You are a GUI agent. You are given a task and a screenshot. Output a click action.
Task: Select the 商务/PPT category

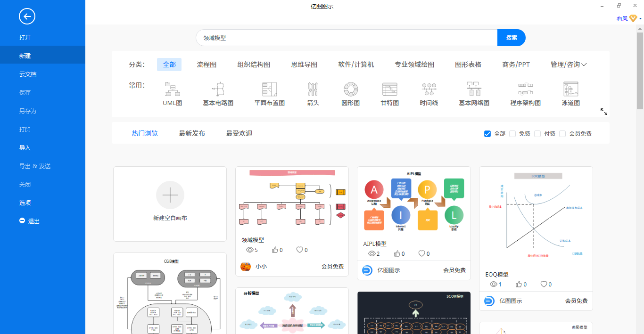[x=516, y=65]
